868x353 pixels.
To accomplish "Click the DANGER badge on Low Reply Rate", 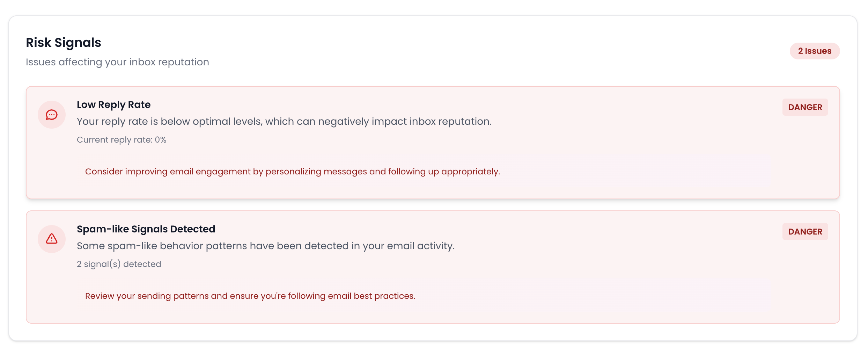I will coord(805,107).
